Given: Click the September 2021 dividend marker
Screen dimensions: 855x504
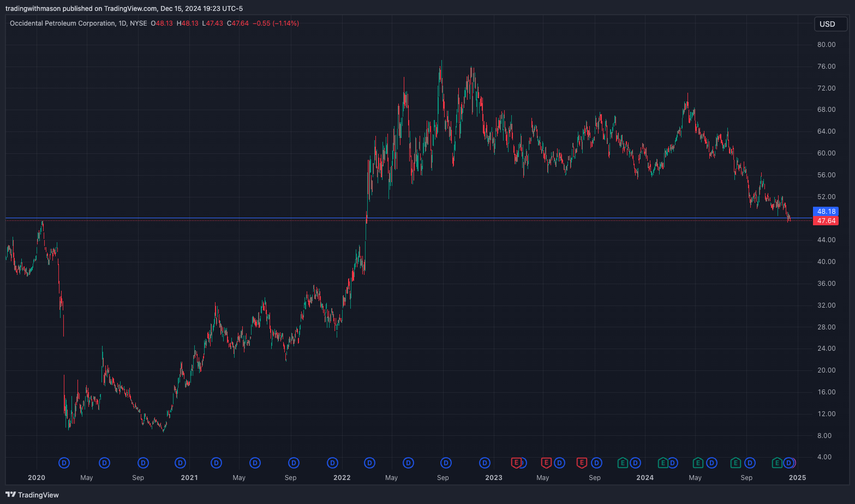Looking at the screenshot, I should coord(294,463).
